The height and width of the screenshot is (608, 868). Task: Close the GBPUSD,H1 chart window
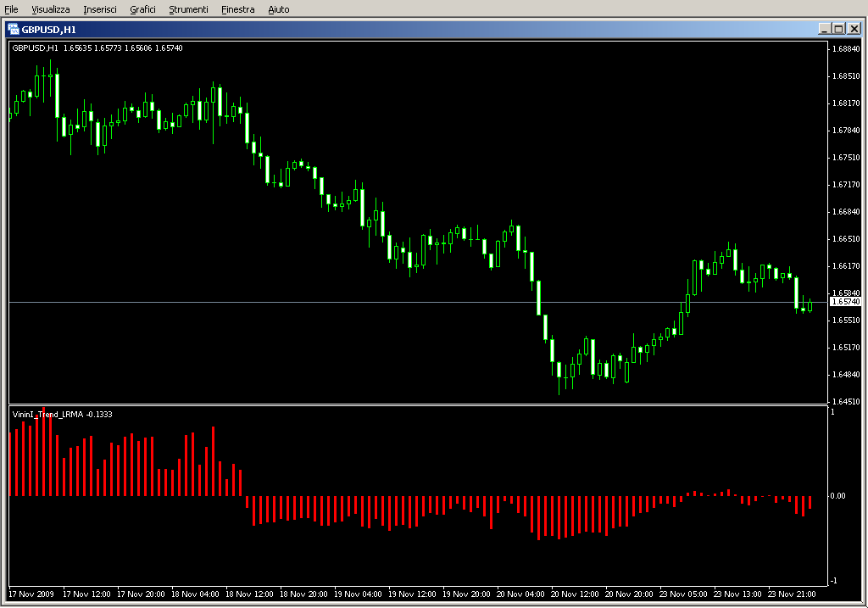[854, 29]
